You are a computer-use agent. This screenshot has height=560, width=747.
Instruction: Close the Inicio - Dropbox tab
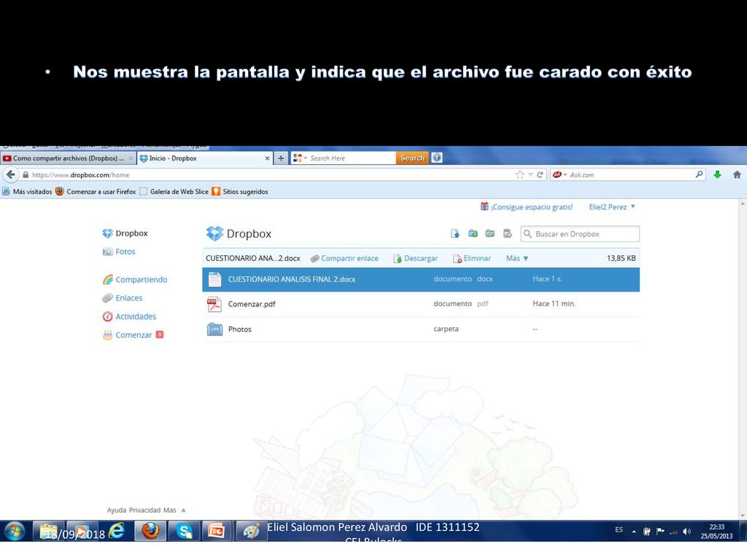[x=267, y=158]
